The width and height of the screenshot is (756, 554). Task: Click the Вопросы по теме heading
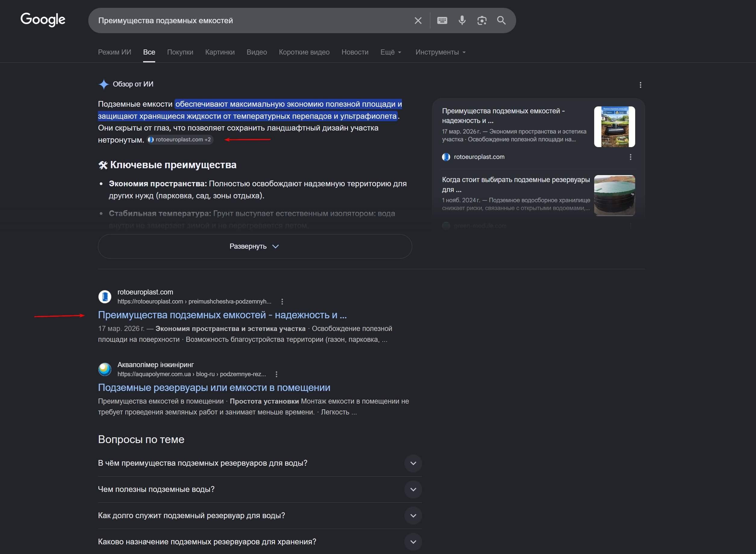(141, 439)
